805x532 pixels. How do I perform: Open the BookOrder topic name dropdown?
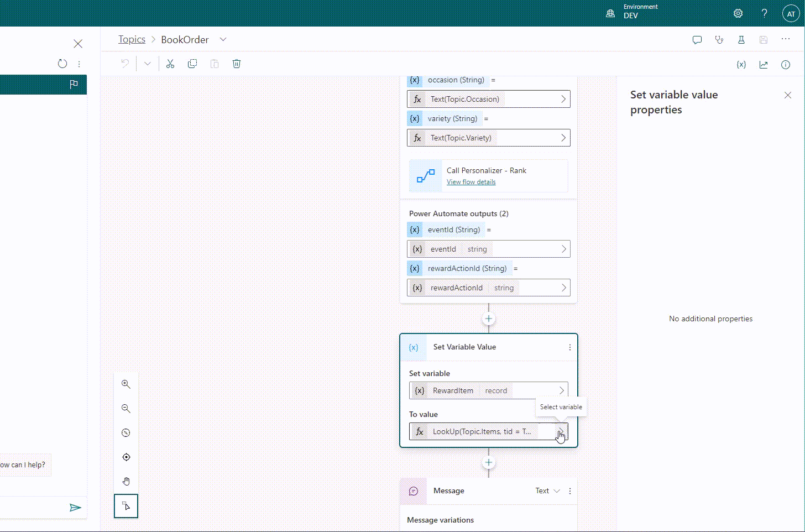(x=223, y=39)
